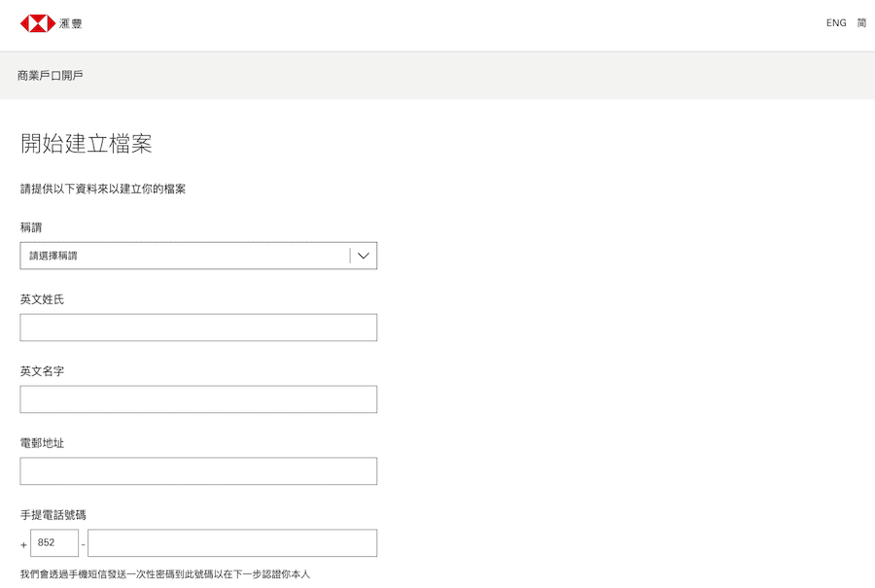Screen dimensions: 875x588
Task: Open the 請選擇稱謂 title dropdown
Action: click(x=198, y=256)
